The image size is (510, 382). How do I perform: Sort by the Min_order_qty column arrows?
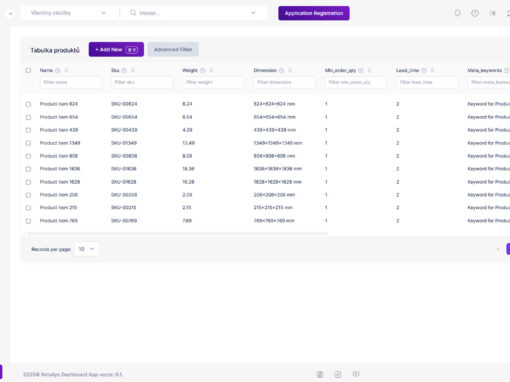[x=369, y=70]
